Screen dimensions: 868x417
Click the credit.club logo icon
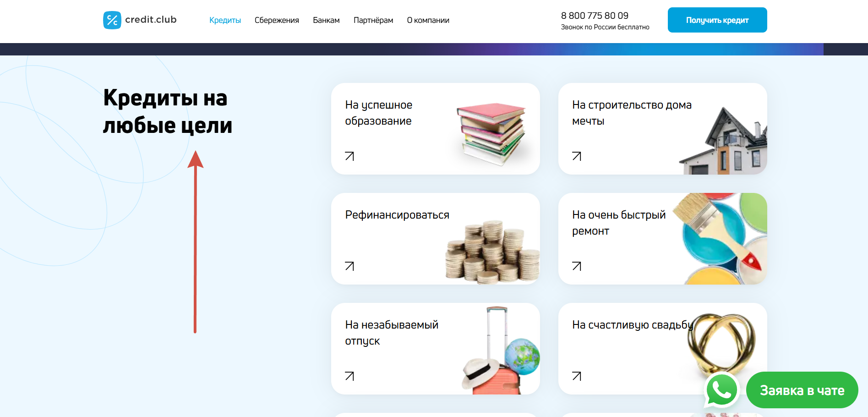coord(112,20)
